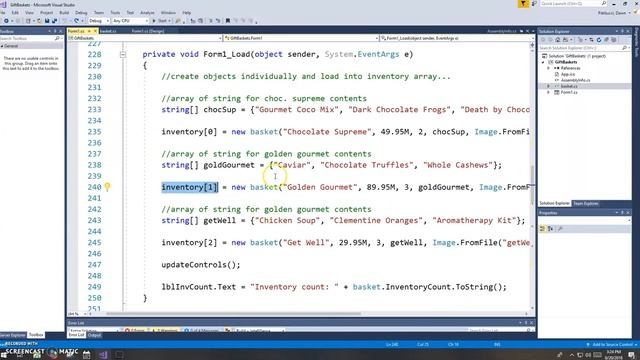640x360 pixels.
Task: Click the Save toolbar icon
Action: (47, 21)
